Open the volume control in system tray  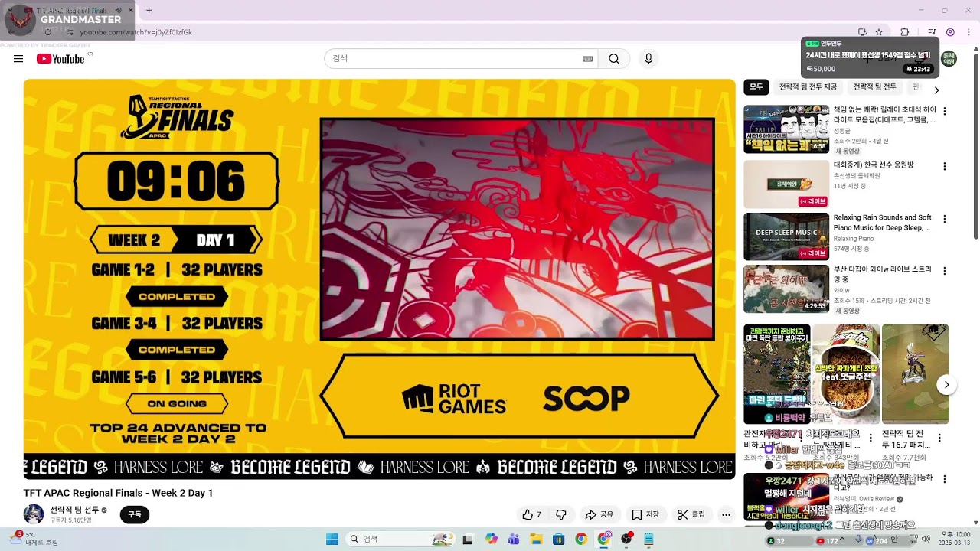926,540
